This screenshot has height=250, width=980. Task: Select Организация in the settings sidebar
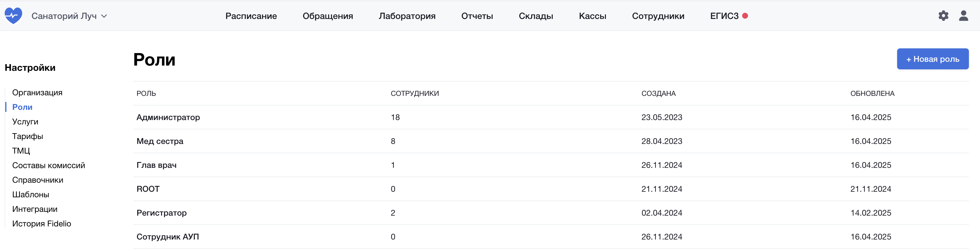click(37, 93)
